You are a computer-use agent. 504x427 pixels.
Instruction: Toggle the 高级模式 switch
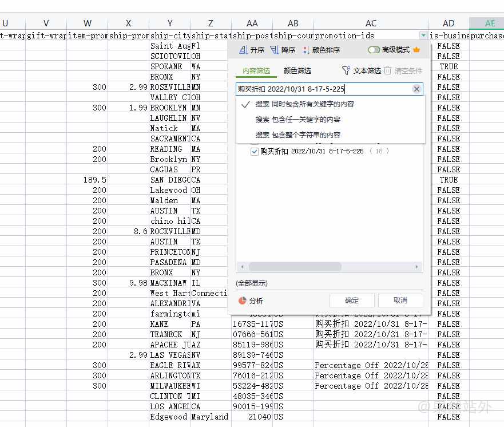[x=374, y=50]
